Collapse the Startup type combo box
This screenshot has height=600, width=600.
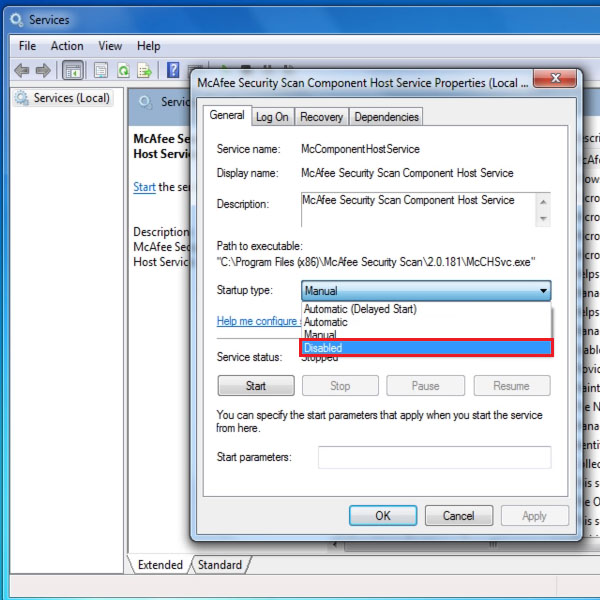click(426, 291)
